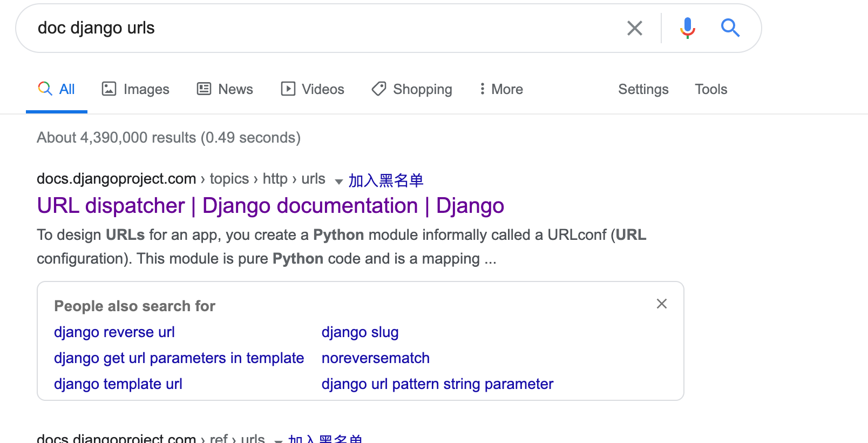Close the 'People also search for' box
This screenshot has width=868, height=443.
(662, 304)
